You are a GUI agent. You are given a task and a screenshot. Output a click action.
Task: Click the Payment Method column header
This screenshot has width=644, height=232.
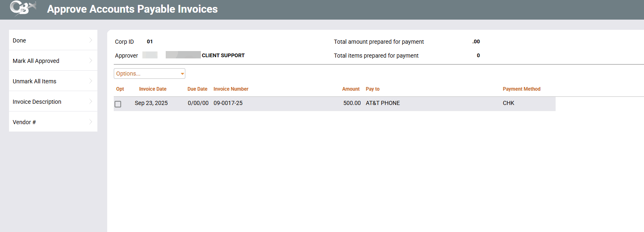click(521, 89)
